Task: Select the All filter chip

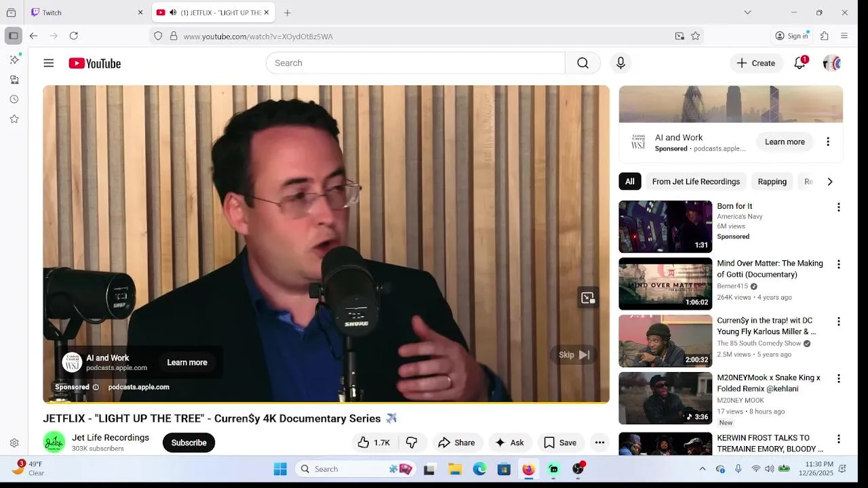Action: [x=630, y=182]
